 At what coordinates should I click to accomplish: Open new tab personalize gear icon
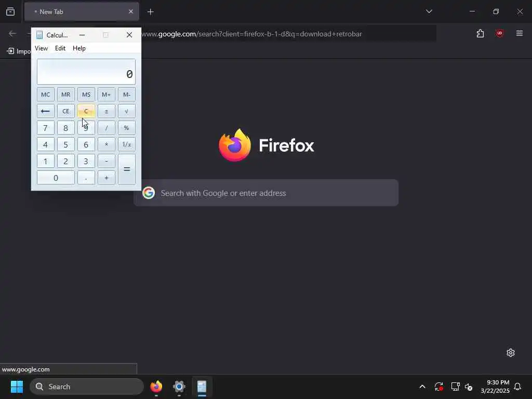coord(511,353)
